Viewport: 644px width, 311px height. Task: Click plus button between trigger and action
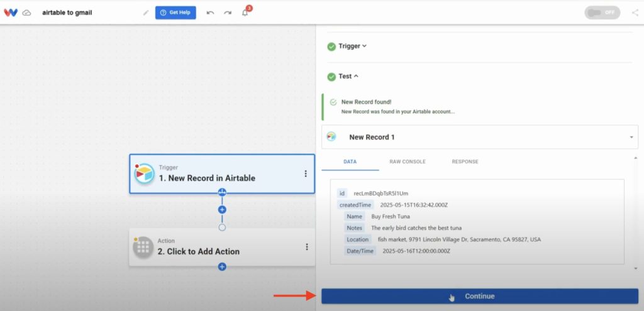click(x=222, y=210)
